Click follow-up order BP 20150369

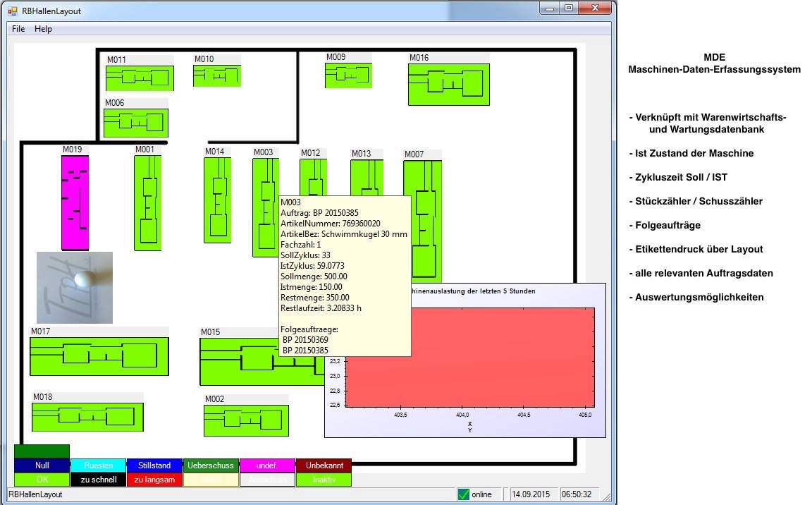coord(305,340)
